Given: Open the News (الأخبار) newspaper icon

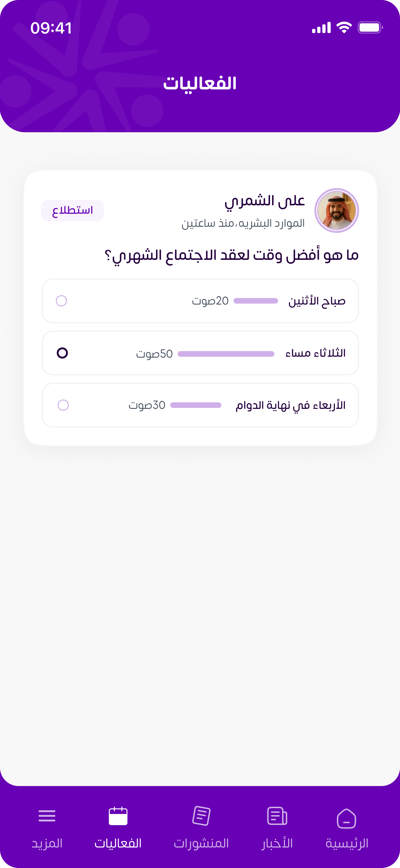Looking at the screenshot, I should (x=277, y=816).
